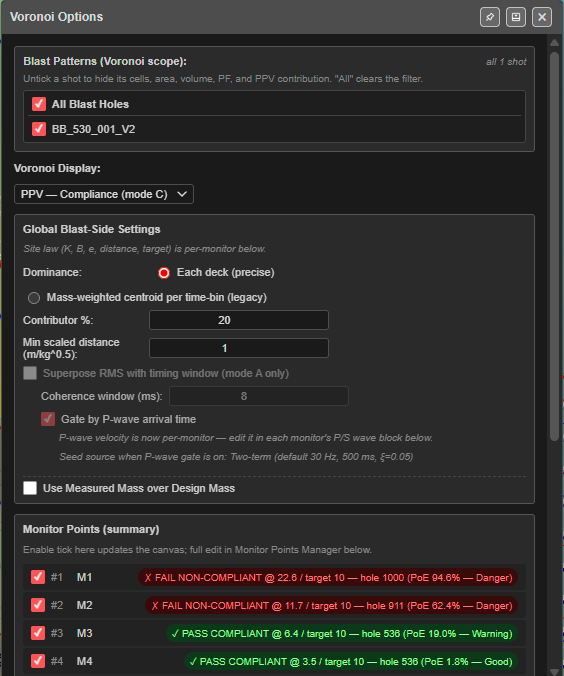Edit the Contributor % field
The width and height of the screenshot is (564, 676).
pos(239,320)
